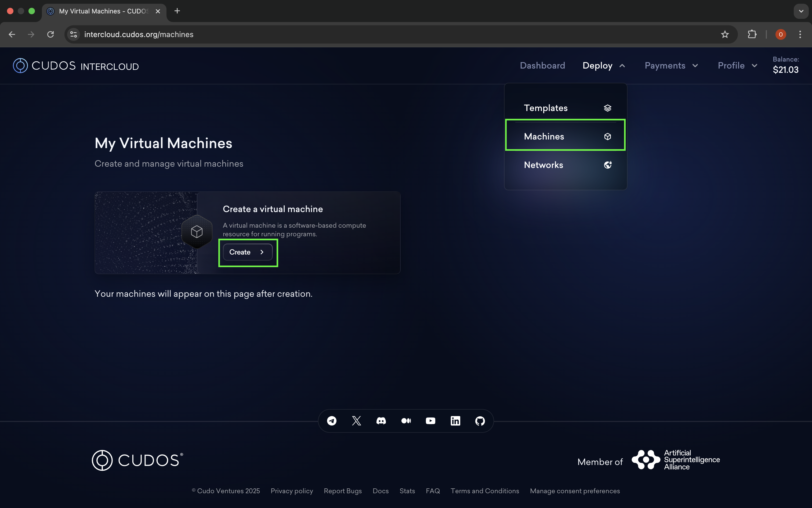Click the 'Member of' text
The width and height of the screenshot is (812, 508).
[x=600, y=462]
